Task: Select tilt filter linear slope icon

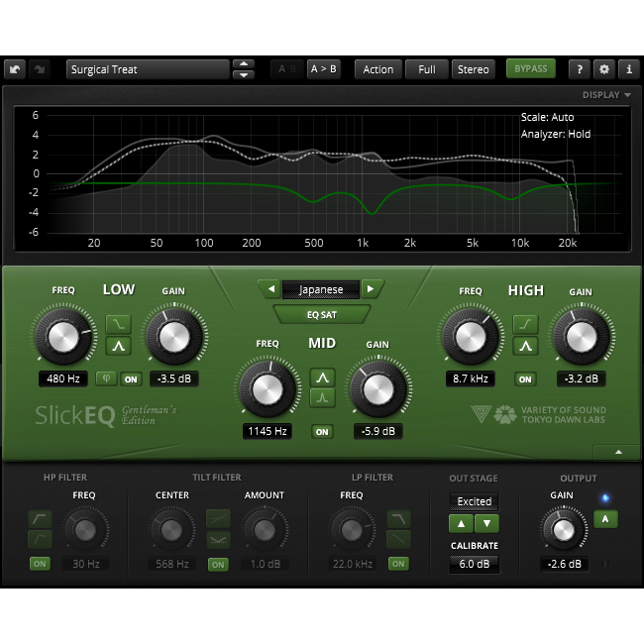Action: pos(218,519)
